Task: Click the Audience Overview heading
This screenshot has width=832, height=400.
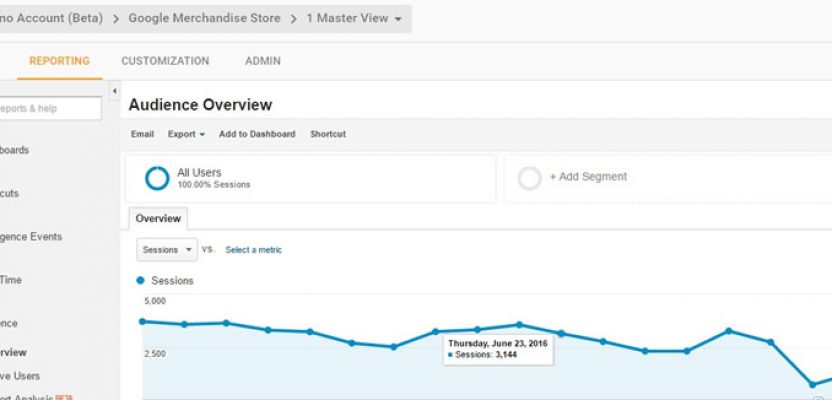Action: click(x=200, y=105)
